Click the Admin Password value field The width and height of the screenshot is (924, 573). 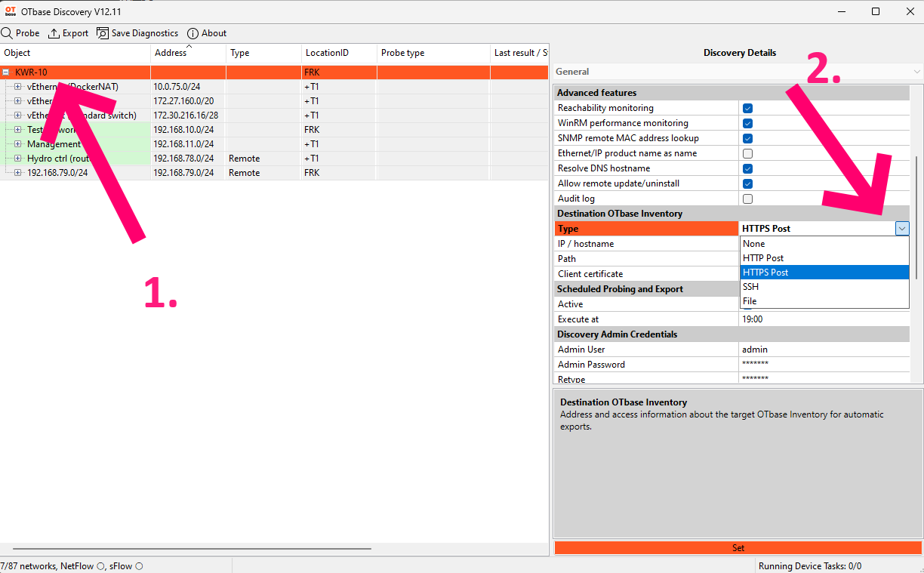coord(825,365)
